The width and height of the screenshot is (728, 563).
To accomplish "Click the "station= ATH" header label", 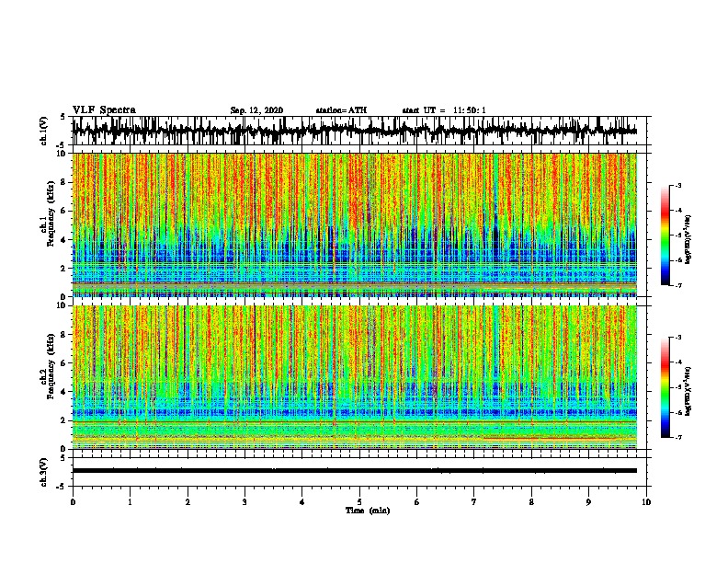I will (x=341, y=110).
